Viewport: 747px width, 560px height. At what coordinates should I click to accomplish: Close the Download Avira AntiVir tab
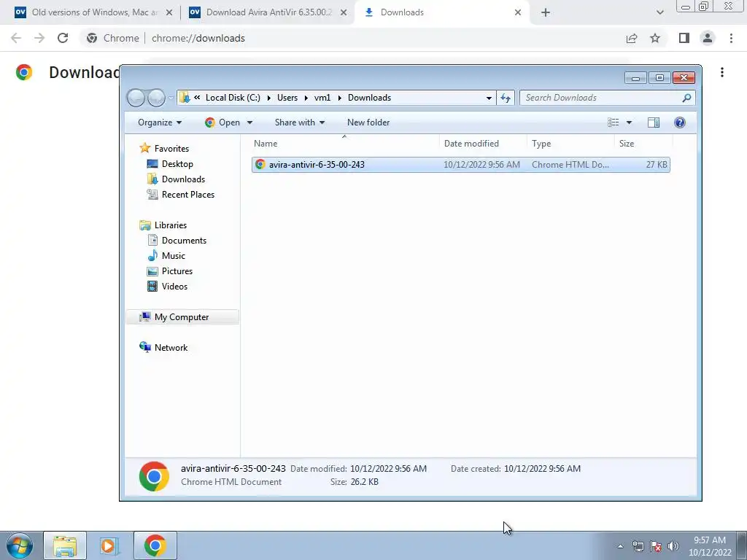coord(344,12)
